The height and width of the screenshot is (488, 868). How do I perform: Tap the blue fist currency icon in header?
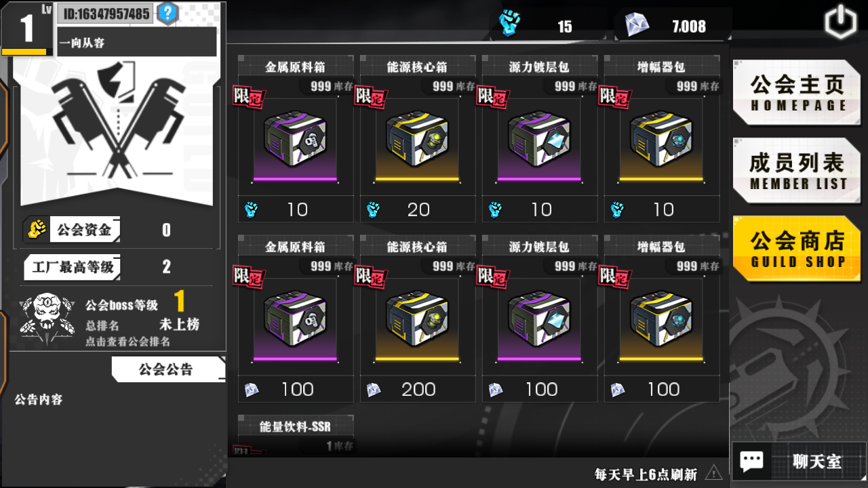(509, 24)
